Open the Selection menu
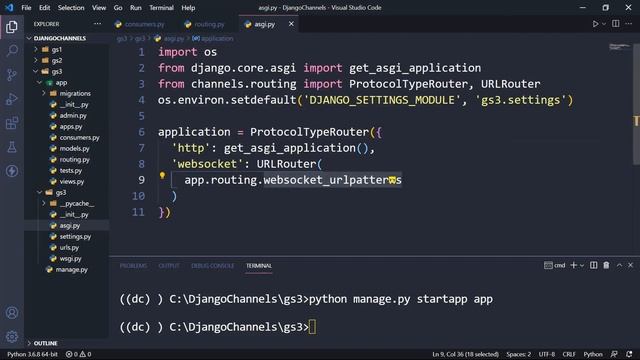This screenshot has height=360, width=640. pos(71,8)
